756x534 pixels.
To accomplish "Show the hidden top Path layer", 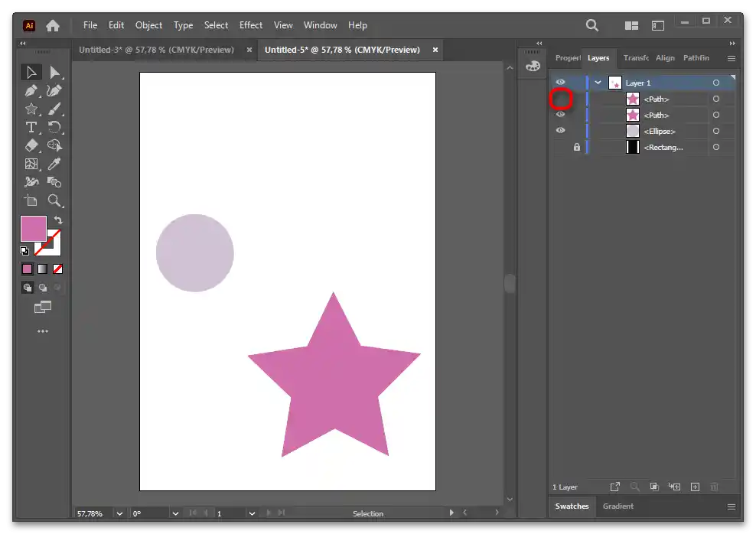I will point(561,99).
